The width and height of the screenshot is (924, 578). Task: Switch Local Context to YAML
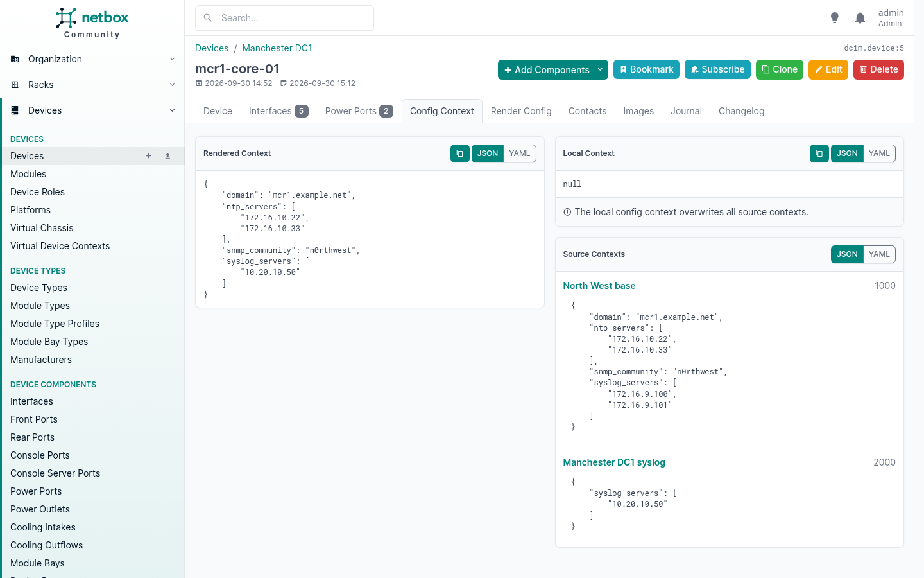click(879, 153)
